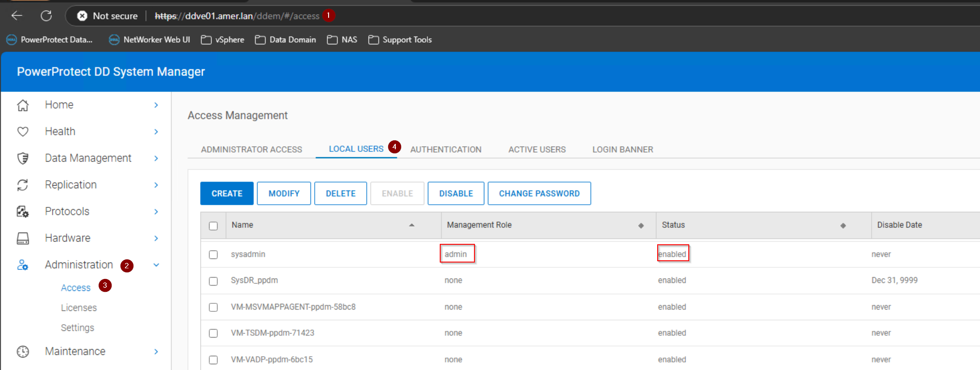The height and width of the screenshot is (370, 980).
Task: Click the VM-MSVMAPPAGENT-ppdm-58bc8 name
Action: [x=293, y=307]
